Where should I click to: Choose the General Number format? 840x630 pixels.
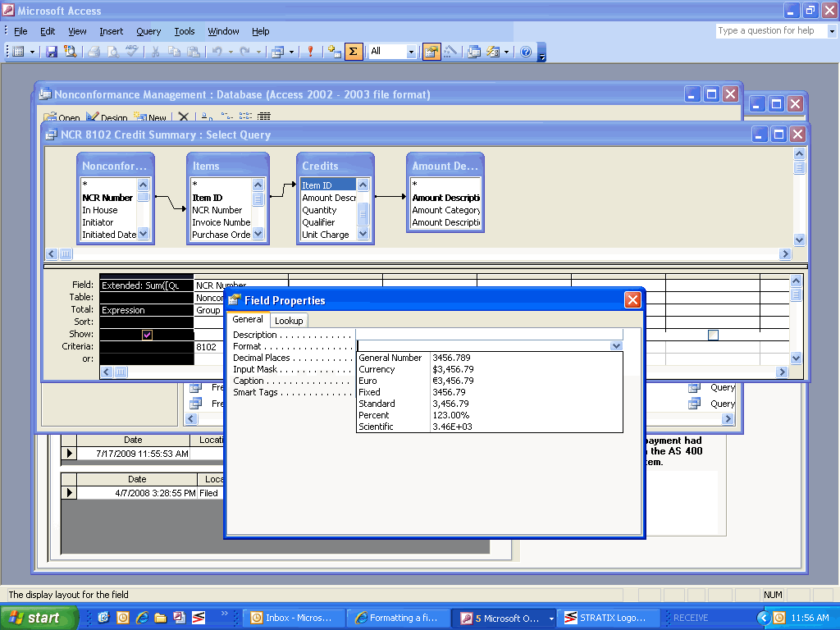[x=489, y=358]
